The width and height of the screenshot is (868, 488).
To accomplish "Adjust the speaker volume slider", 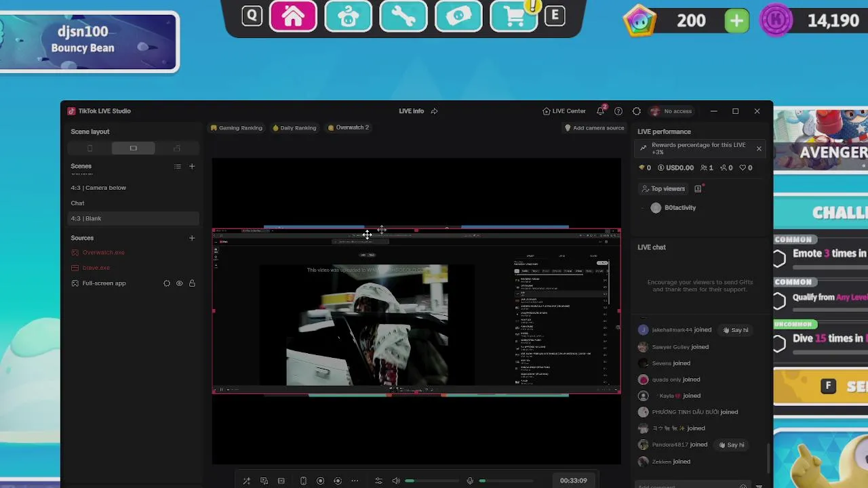I will [x=431, y=481].
